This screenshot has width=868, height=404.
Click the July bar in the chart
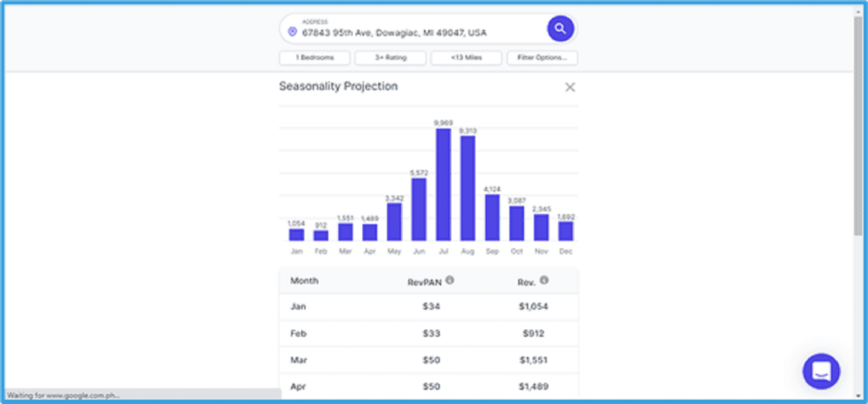444,184
